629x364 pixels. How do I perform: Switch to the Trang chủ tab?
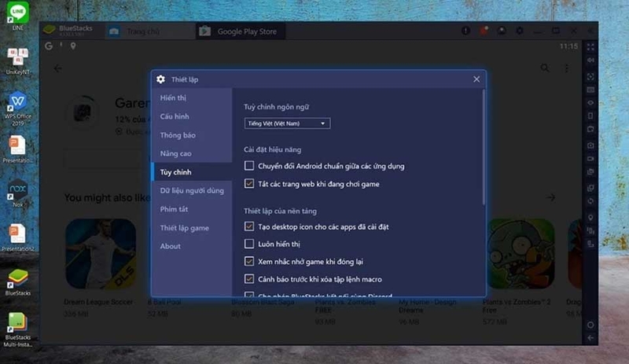point(150,31)
